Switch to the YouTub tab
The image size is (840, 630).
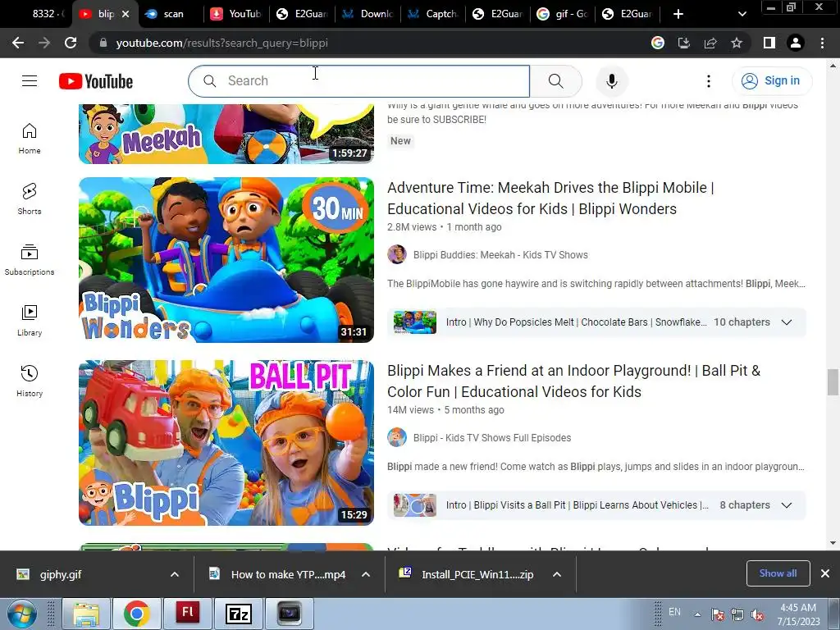pyautogui.click(x=237, y=14)
